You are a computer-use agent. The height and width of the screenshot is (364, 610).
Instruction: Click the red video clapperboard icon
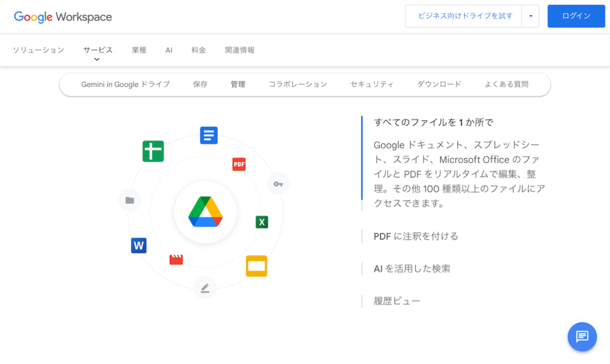[x=176, y=260]
